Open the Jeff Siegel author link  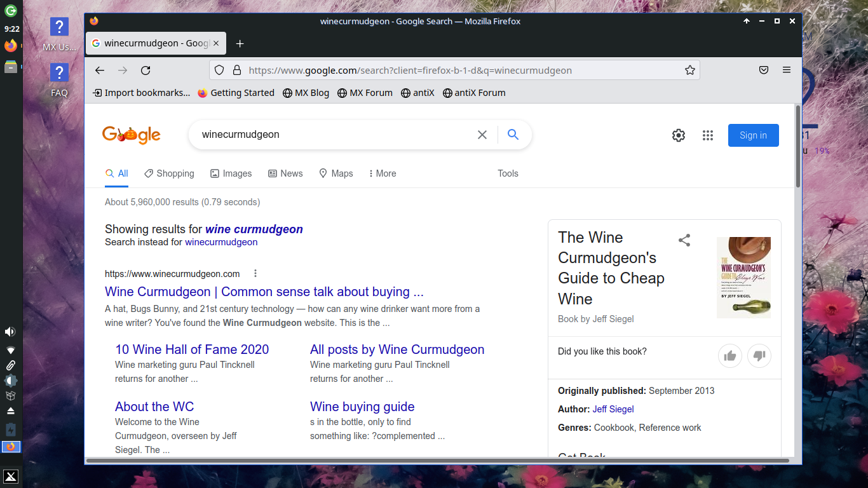tap(613, 409)
